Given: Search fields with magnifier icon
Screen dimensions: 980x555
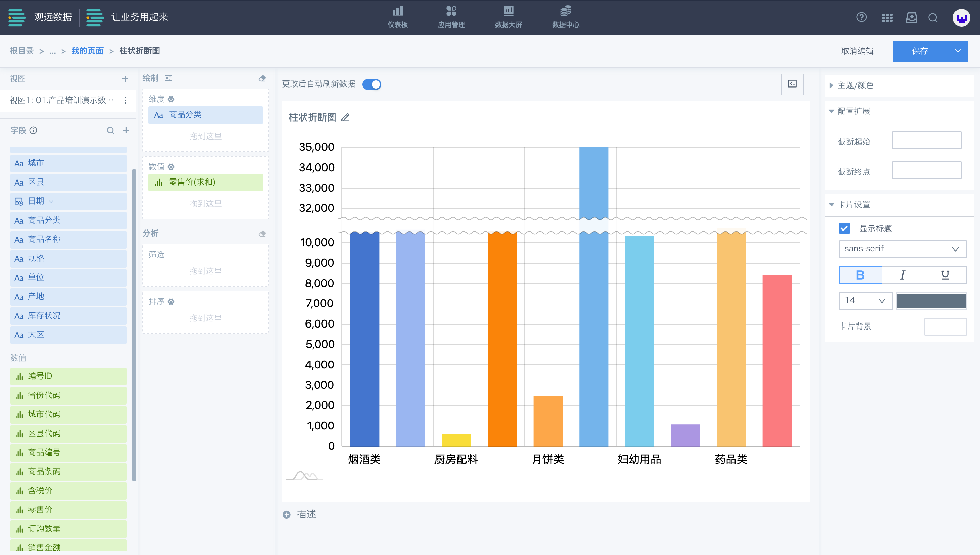Looking at the screenshot, I should [x=110, y=130].
